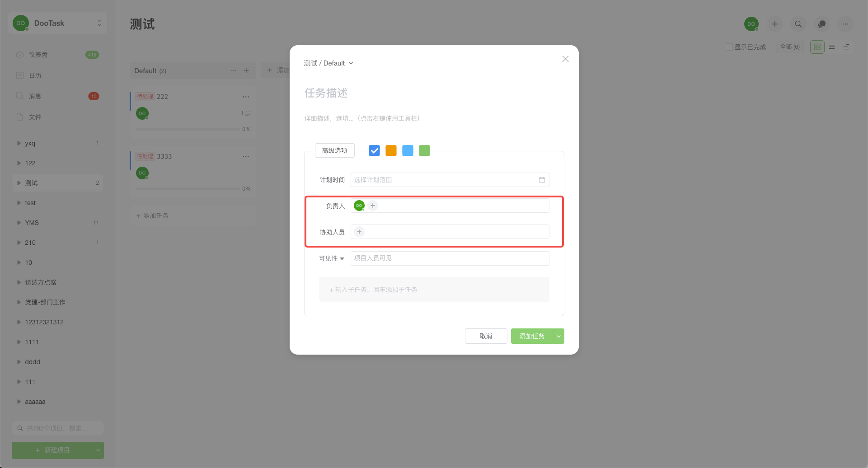868x468 pixels.
Task: Open 仪表盘 in the sidebar
Action: [38, 55]
